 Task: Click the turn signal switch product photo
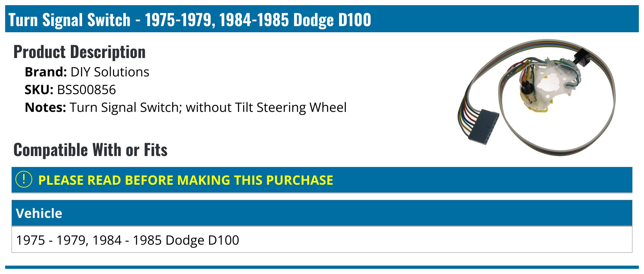pyautogui.click(x=536, y=97)
